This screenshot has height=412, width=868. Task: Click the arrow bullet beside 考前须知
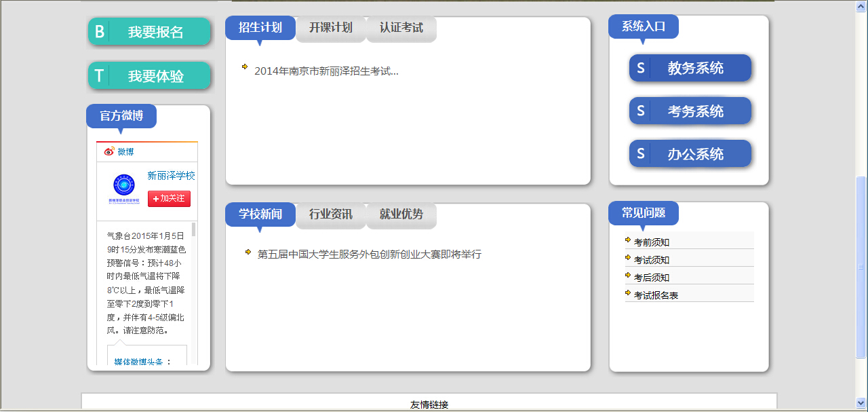coord(628,240)
